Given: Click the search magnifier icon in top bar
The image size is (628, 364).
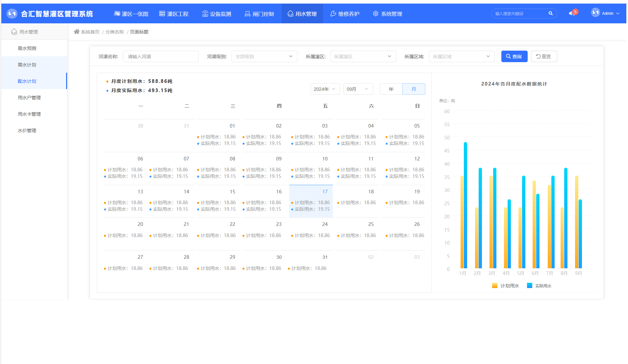Looking at the screenshot, I should click(x=550, y=13).
